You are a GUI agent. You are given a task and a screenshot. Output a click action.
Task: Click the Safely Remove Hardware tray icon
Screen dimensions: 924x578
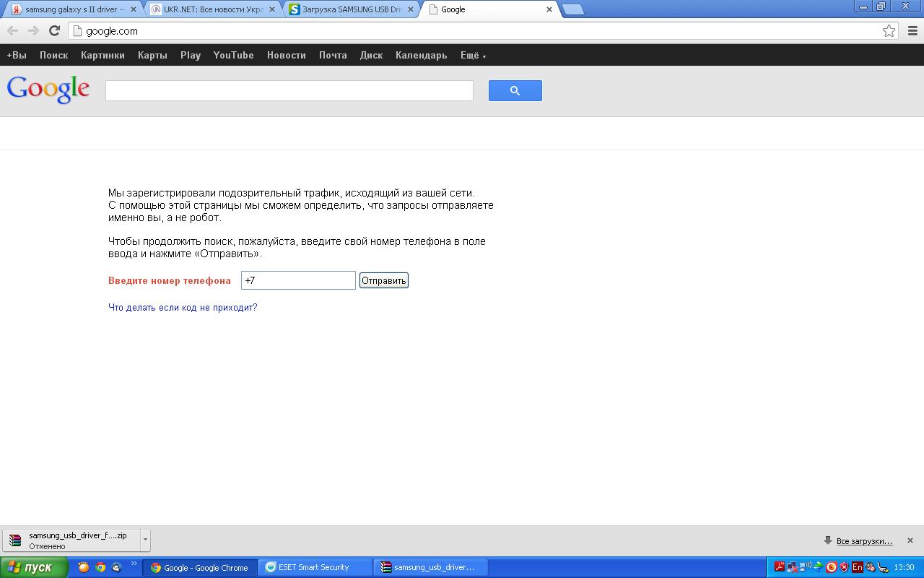[883, 567]
